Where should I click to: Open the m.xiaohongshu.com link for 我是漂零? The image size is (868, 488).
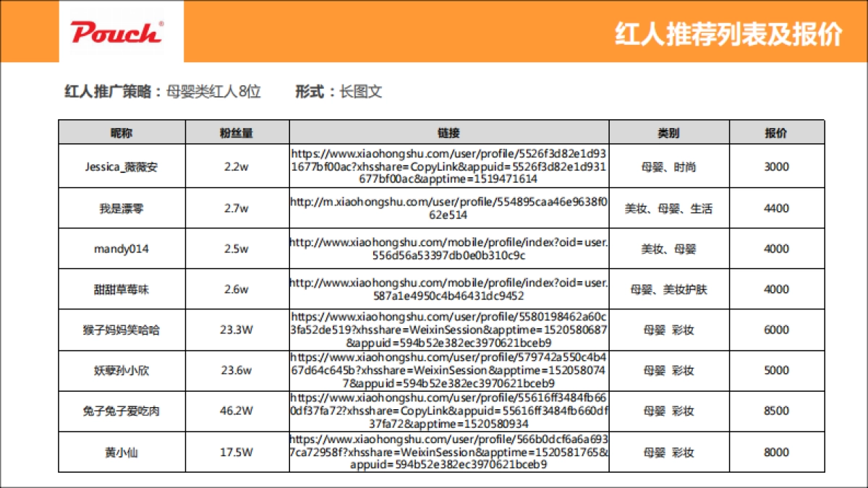click(448, 208)
